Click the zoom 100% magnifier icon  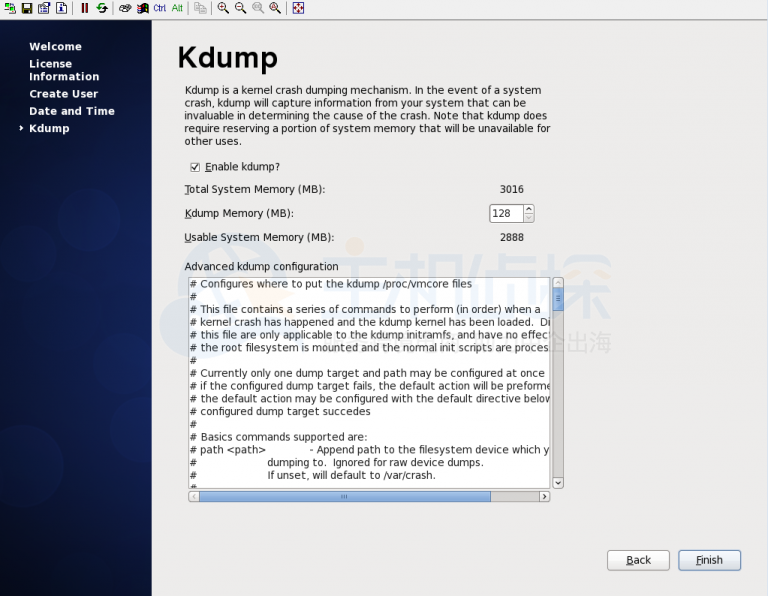pos(258,8)
